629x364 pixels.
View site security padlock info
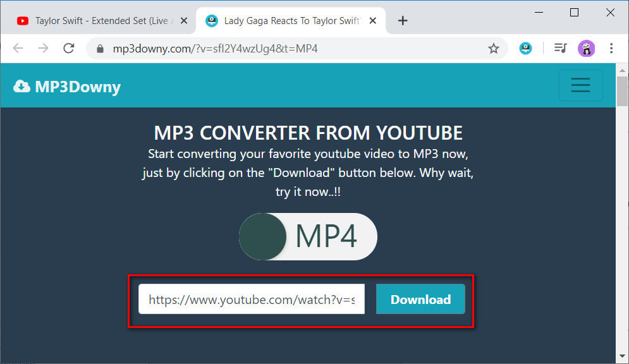(x=101, y=49)
